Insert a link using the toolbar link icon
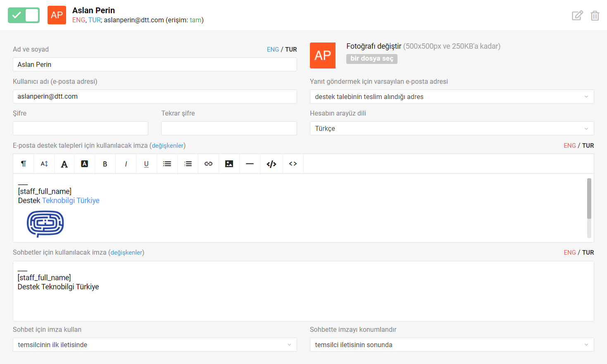The height and width of the screenshot is (364, 607). (x=208, y=164)
